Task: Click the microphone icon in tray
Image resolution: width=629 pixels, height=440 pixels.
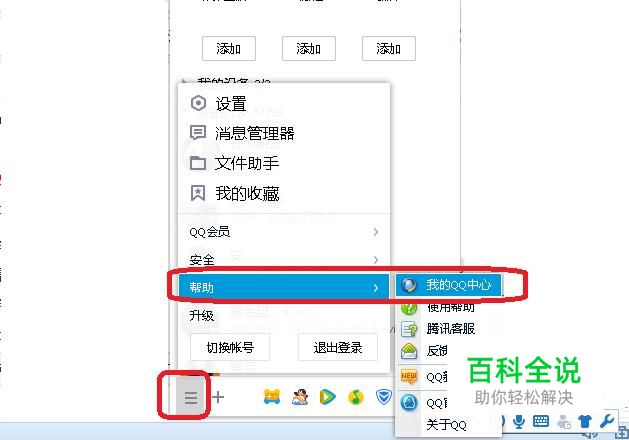Action: click(x=519, y=422)
